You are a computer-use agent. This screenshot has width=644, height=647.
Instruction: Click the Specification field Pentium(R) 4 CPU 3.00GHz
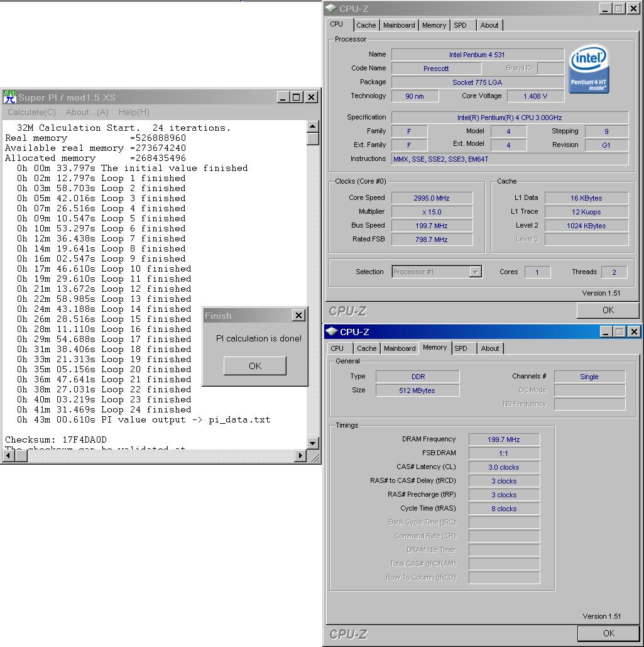coord(510,118)
